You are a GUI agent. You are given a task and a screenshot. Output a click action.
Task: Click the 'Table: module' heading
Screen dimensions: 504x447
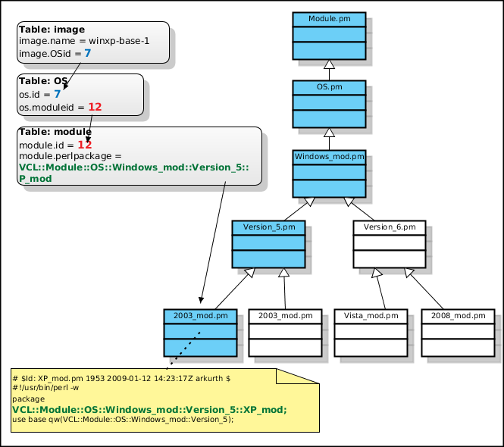coord(55,132)
